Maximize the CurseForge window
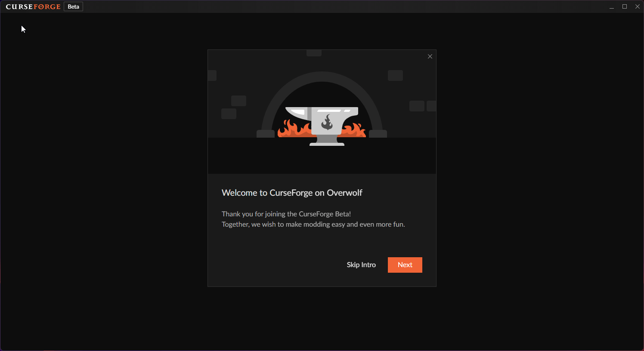Viewport: 644px width, 351px height. coord(625,6)
